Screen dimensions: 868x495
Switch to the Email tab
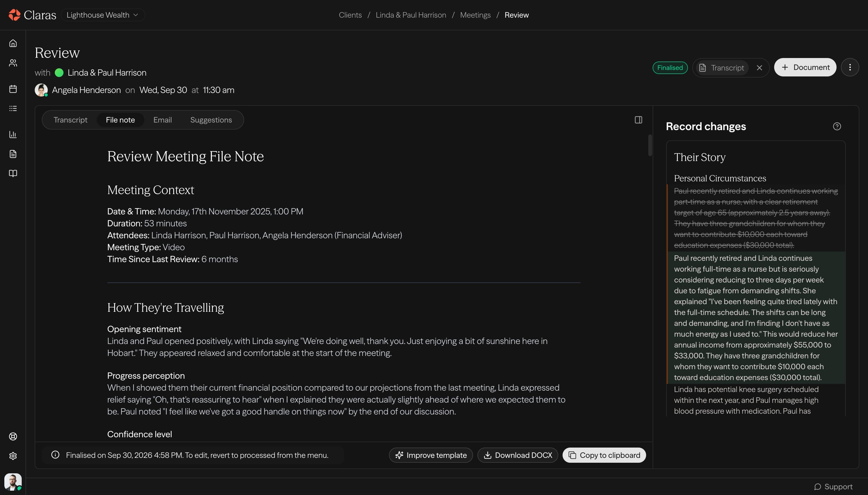click(162, 120)
